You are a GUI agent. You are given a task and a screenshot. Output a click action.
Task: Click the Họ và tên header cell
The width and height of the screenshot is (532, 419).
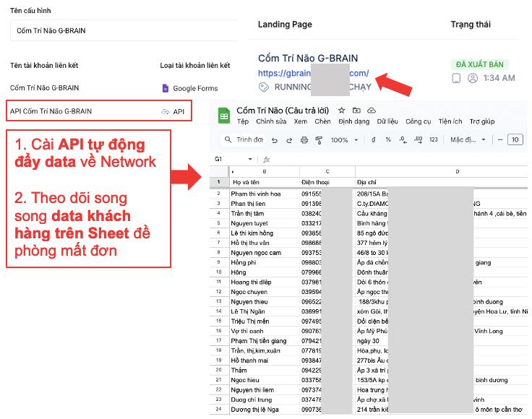[x=265, y=182]
